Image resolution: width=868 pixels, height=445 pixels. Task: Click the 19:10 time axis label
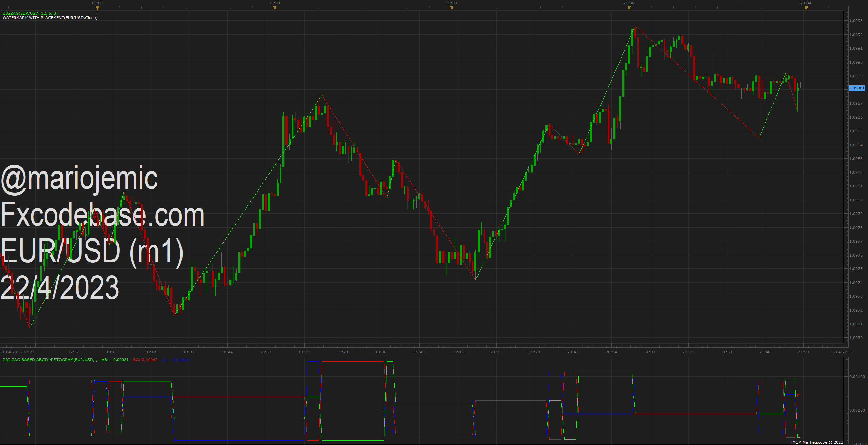(x=304, y=352)
